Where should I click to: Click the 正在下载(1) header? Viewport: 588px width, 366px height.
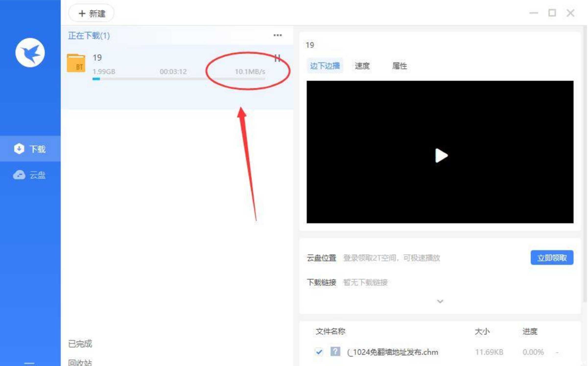89,36
